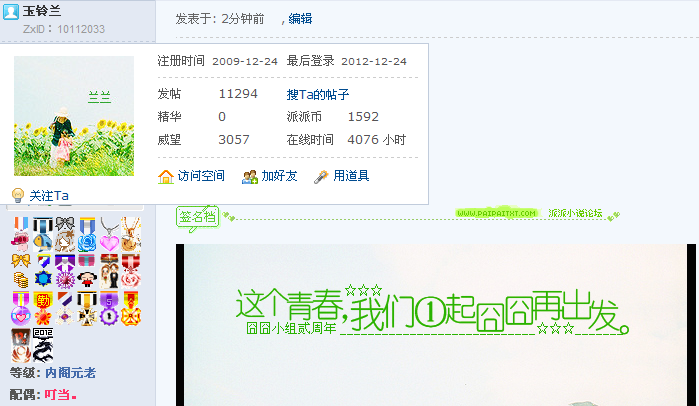Open 搜Ta的帖子 link

tap(317, 94)
